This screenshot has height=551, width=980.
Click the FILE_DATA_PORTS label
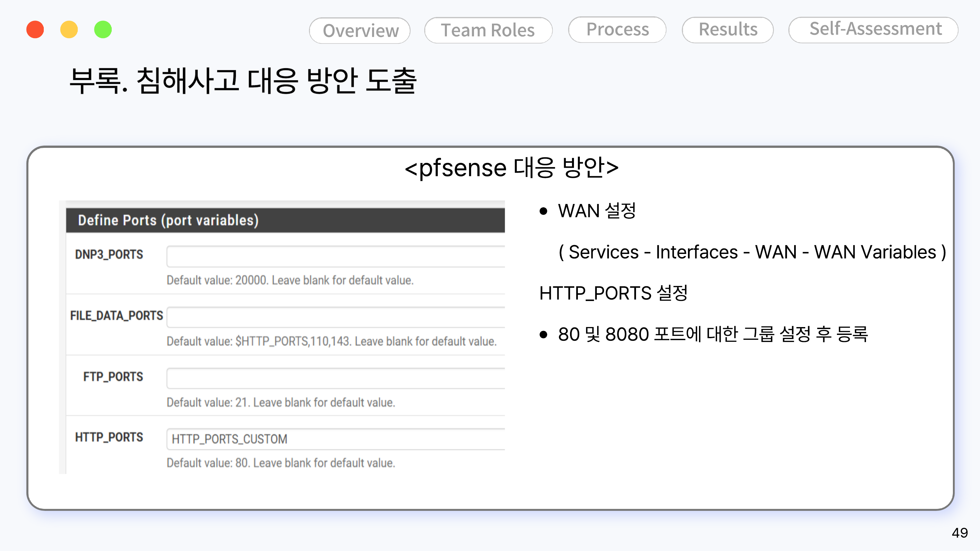pos(116,316)
